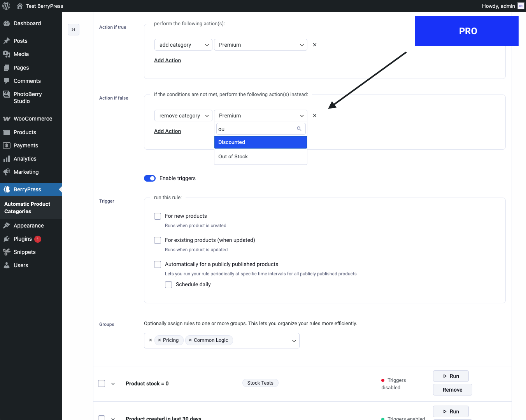Image resolution: width=526 pixels, height=420 pixels.
Task: Open the BerryPress menu item
Action: (31, 189)
